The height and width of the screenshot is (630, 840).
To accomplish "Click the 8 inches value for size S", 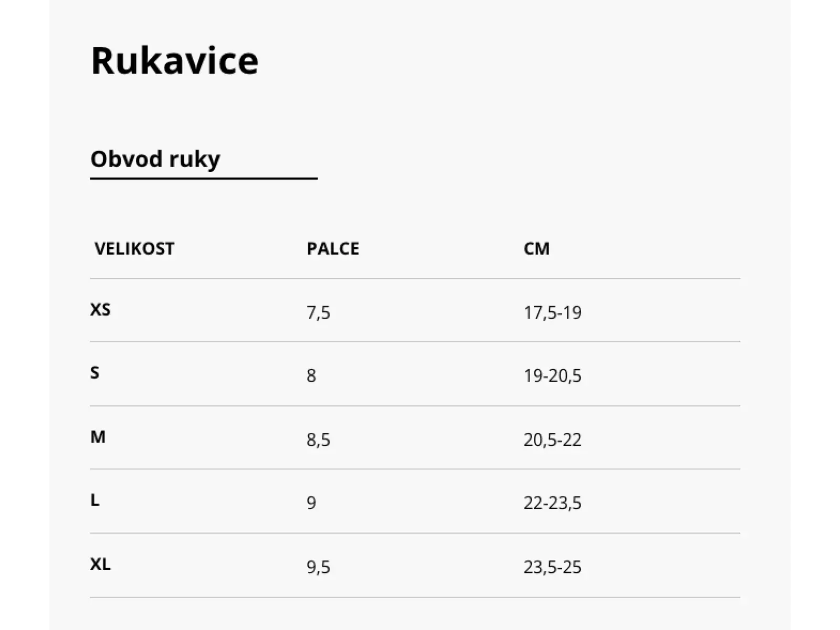I will click(311, 376).
